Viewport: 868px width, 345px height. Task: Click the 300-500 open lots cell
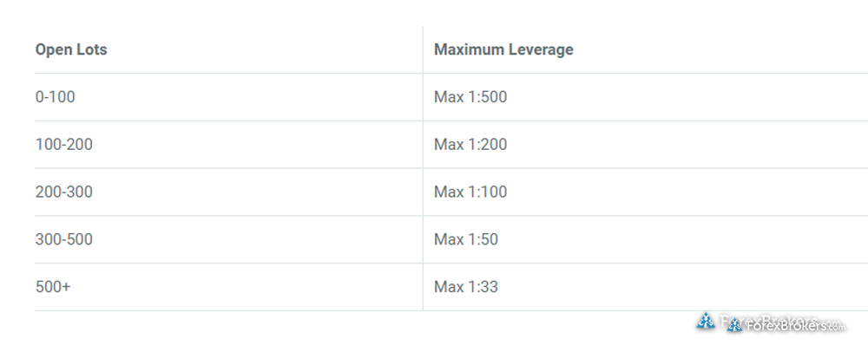point(64,239)
